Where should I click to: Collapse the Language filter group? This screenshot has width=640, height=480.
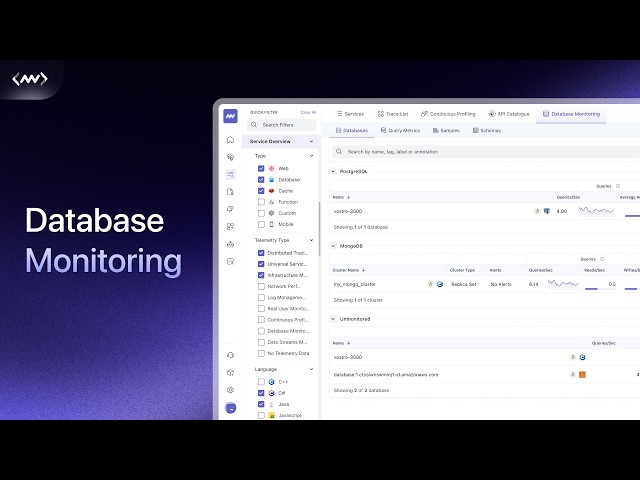click(x=311, y=369)
